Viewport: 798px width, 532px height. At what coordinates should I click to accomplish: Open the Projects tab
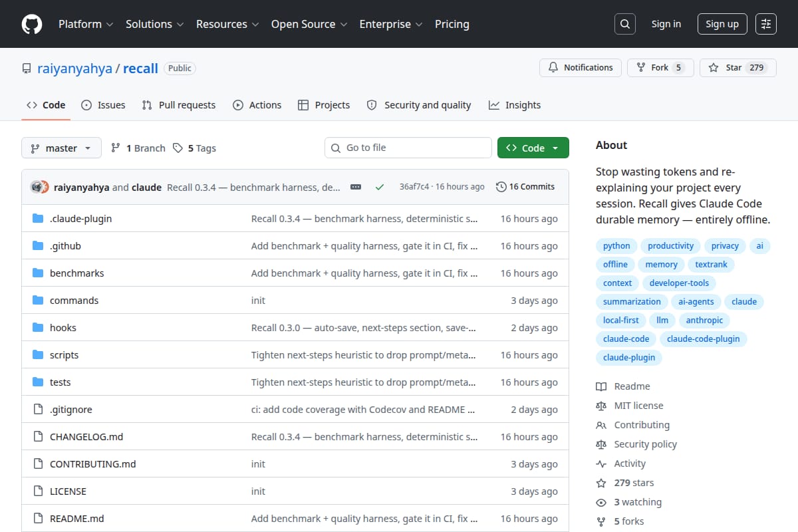pyautogui.click(x=324, y=105)
